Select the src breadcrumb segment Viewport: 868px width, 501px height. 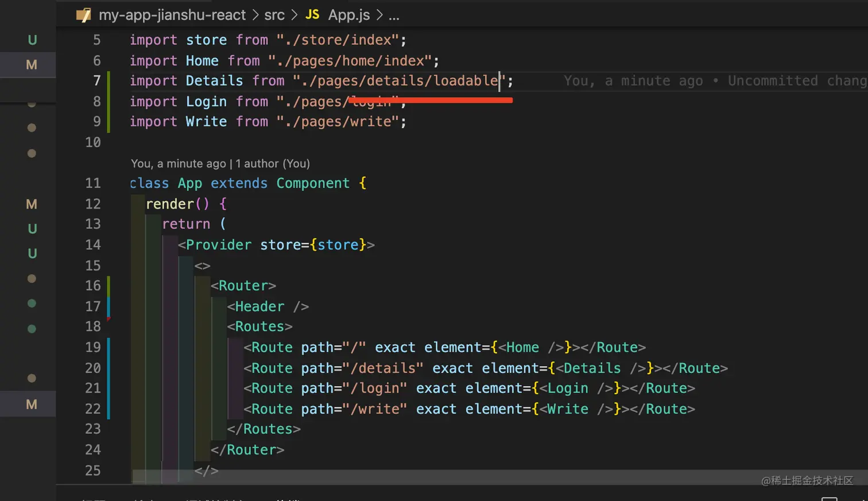[x=274, y=15]
